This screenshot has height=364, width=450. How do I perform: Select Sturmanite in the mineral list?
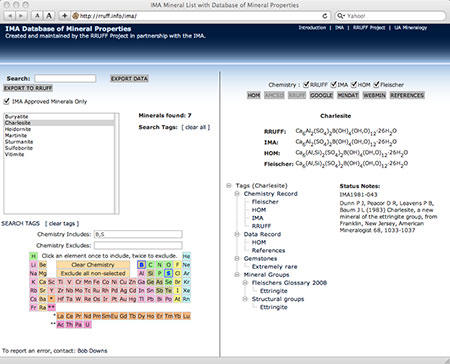click(x=59, y=142)
